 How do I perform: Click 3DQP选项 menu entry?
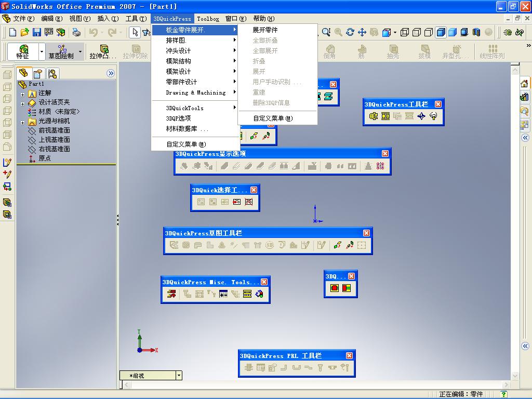tap(195, 118)
